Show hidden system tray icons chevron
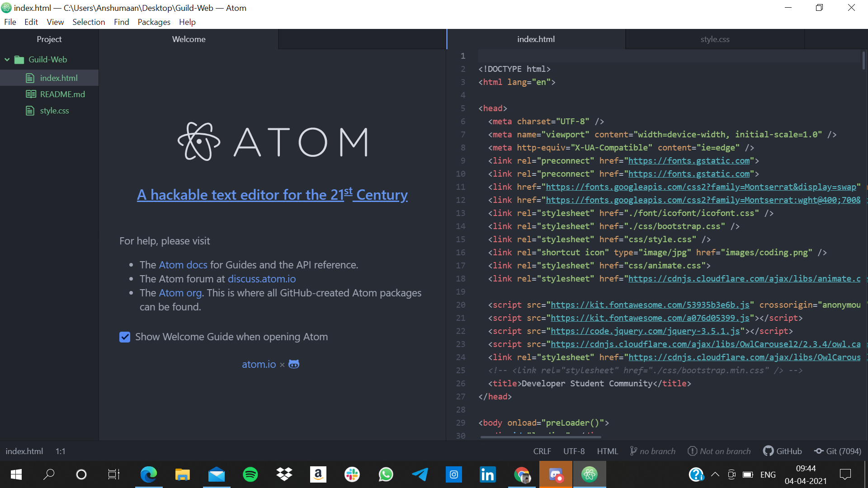Viewport: 868px width, 488px height. click(x=715, y=474)
